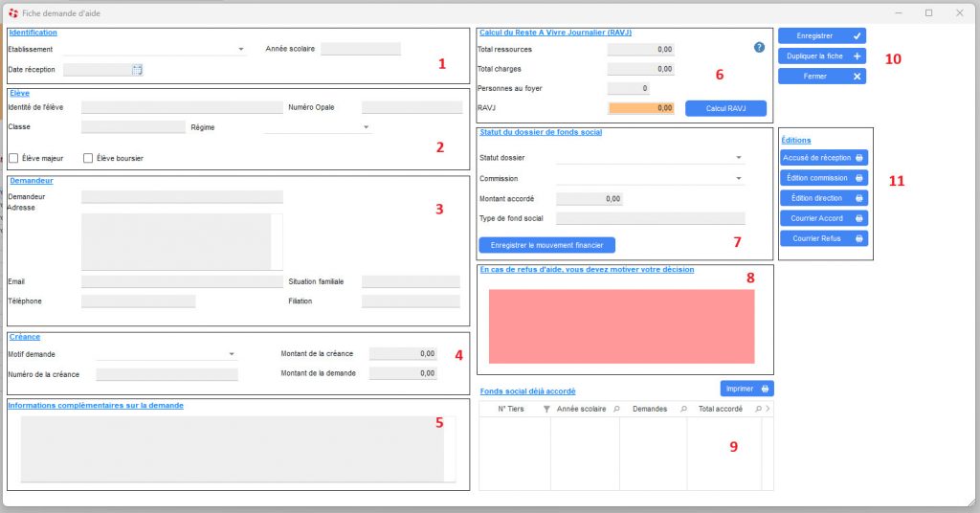Click search icon in Demandes column

pyautogui.click(x=683, y=409)
